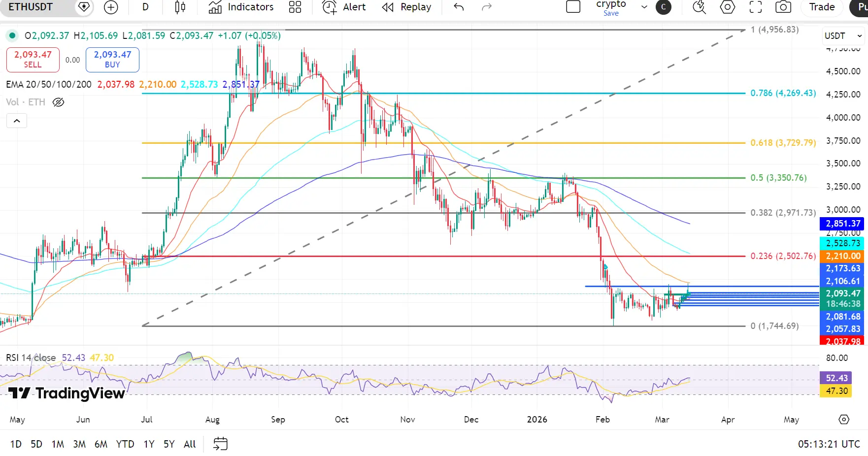Collapse the indicator legend chevron
This screenshot has width=868, height=456.
coord(17,121)
